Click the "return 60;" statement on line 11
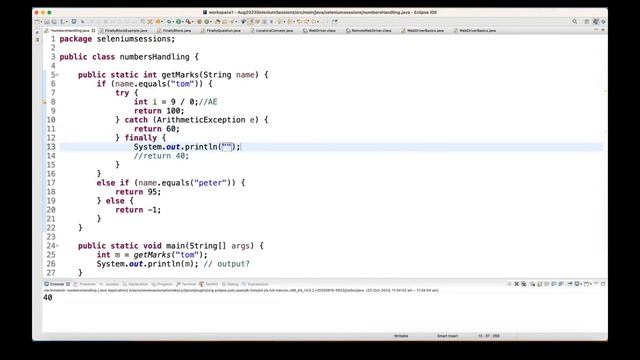This screenshot has height=360, width=640. click(157, 129)
